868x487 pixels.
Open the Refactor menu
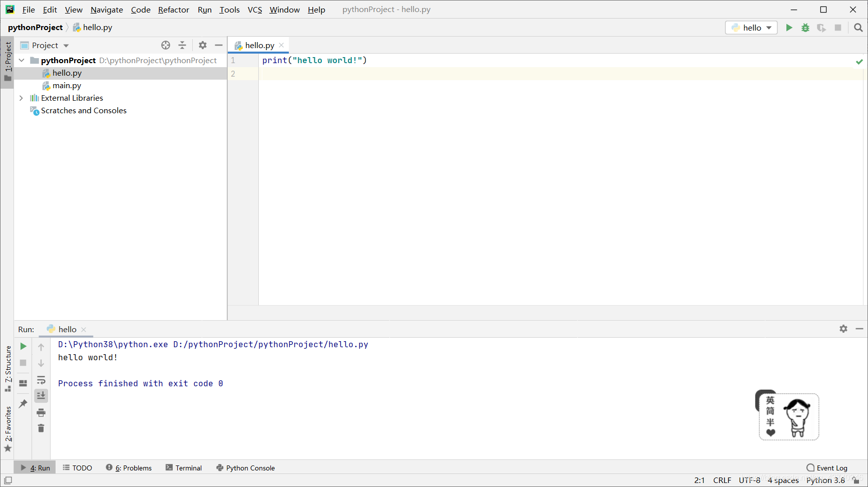point(173,10)
